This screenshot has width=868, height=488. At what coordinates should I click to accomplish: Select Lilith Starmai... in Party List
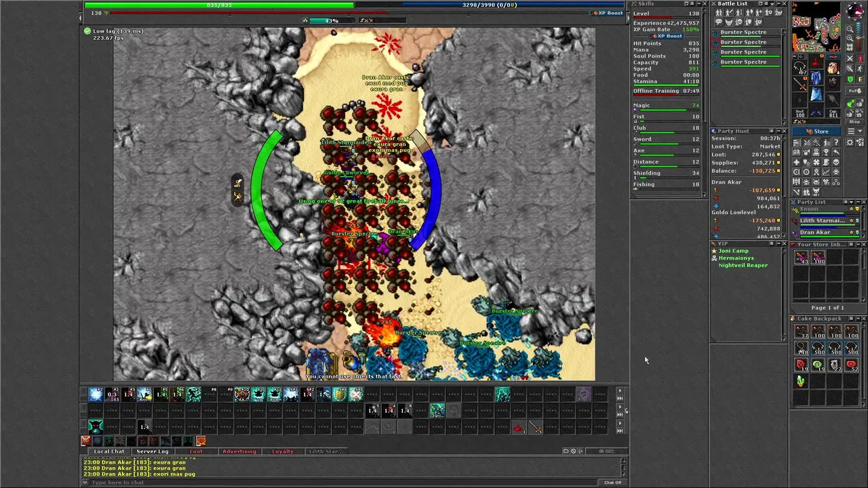[x=826, y=222]
